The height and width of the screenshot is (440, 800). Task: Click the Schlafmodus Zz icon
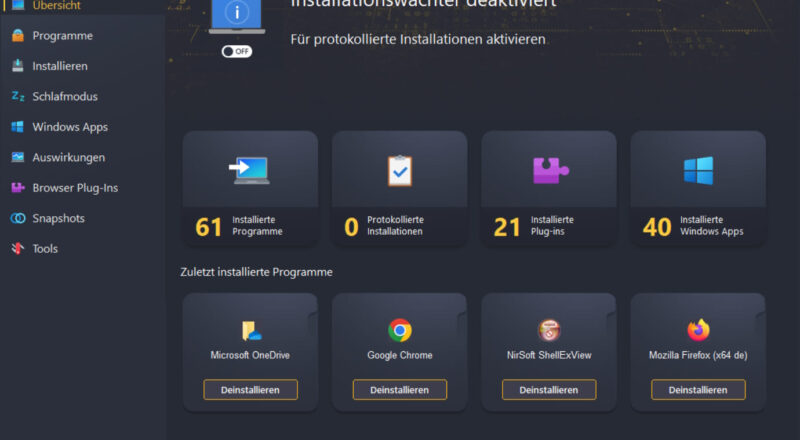[18, 96]
